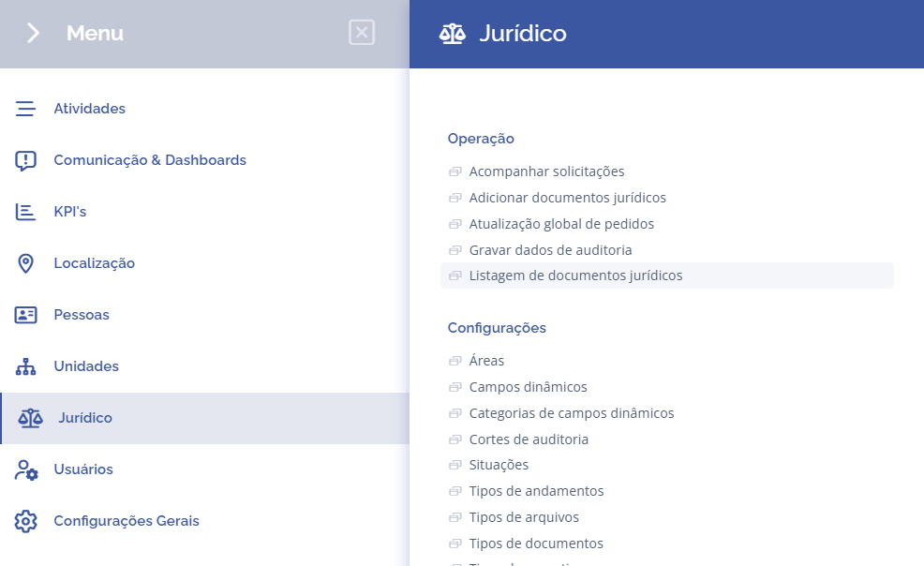Click the scales icon in Jurídico header
Viewport: 924px width, 566px height.
click(452, 34)
